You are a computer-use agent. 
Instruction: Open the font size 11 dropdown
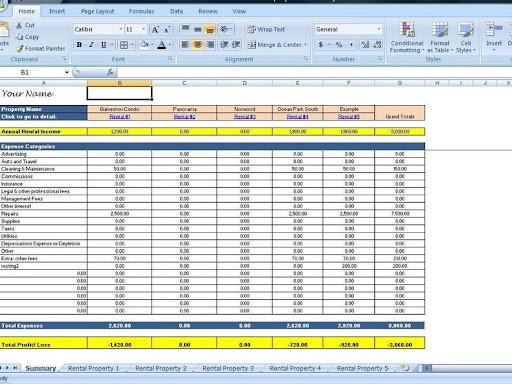click(x=144, y=30)
